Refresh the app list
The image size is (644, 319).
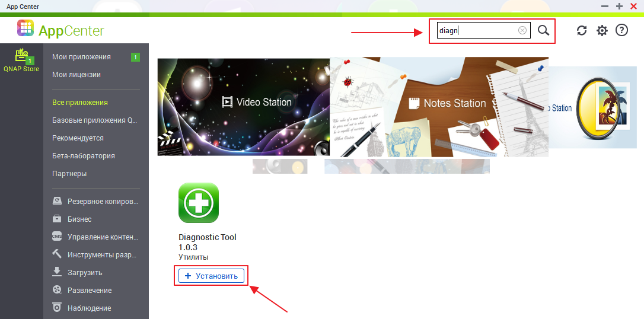click(582, 30)
